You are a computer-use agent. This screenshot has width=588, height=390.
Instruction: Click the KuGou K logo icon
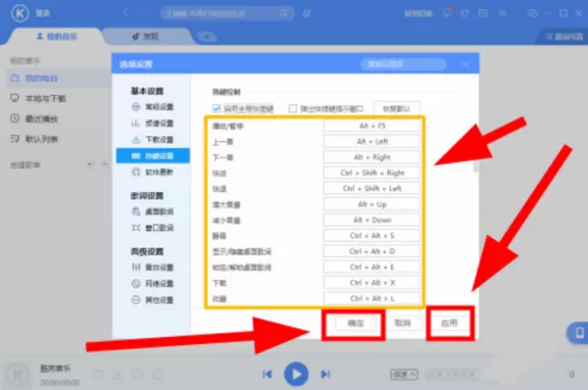pos(20,13)
